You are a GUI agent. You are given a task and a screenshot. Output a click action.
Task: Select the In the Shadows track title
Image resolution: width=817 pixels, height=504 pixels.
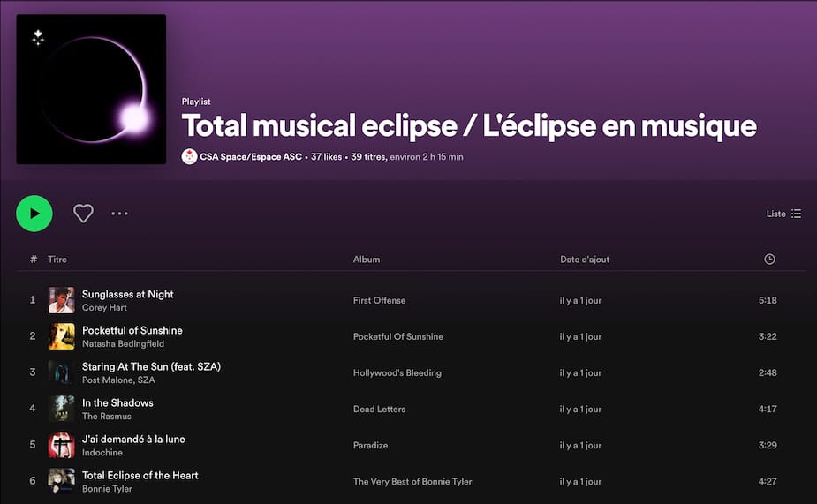(117, 403)
